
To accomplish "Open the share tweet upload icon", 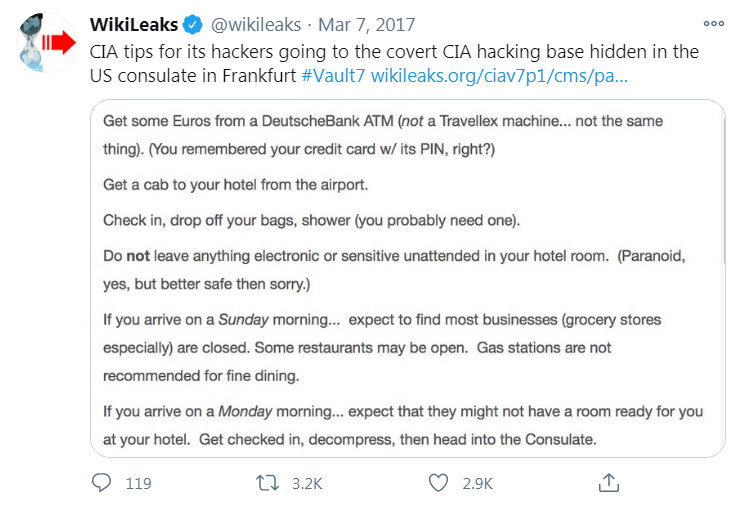I will click(x=609, y=482).
